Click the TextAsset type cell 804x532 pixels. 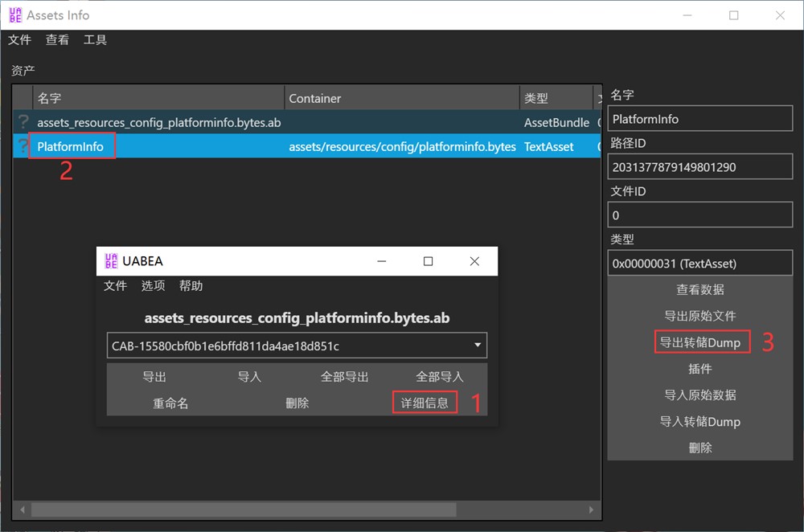pyautogui.click(x=548, y=146)
